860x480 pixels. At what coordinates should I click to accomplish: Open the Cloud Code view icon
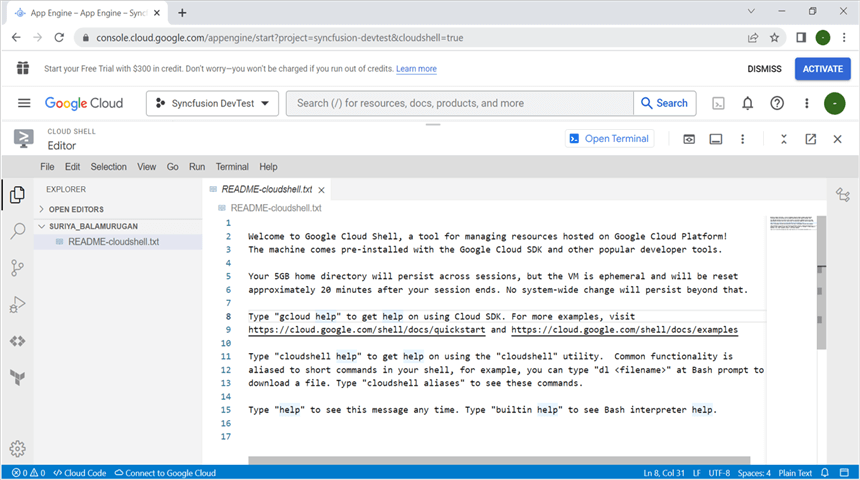(17, 341)
